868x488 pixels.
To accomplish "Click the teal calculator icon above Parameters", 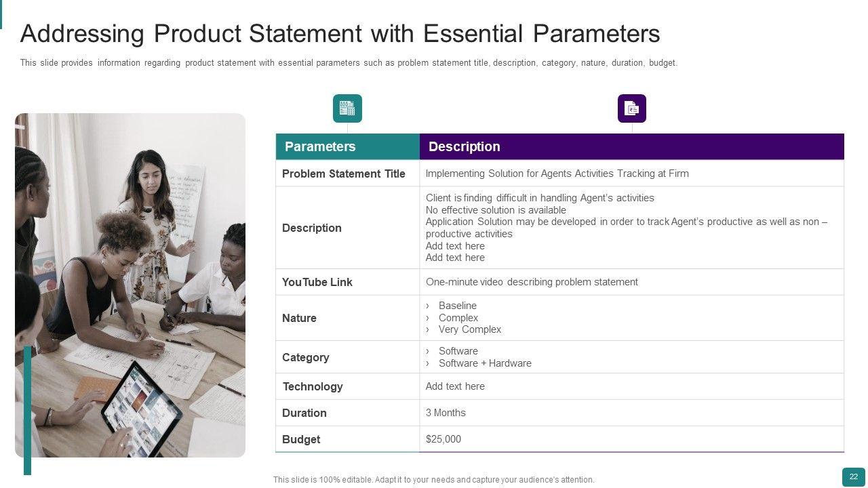I will tap(347, 108).
